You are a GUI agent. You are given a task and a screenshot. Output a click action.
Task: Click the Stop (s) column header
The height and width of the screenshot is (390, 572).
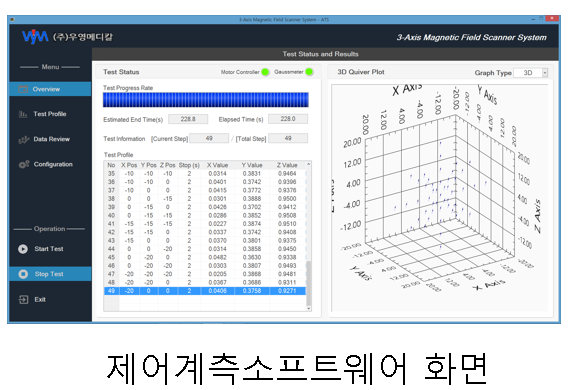click(189, 165)
